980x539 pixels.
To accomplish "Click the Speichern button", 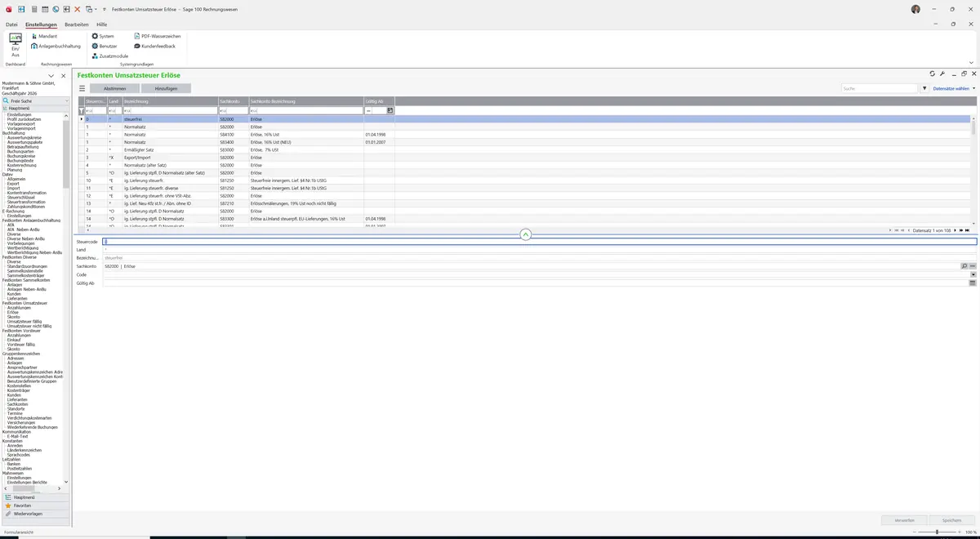I will click(x=952, y=520).
